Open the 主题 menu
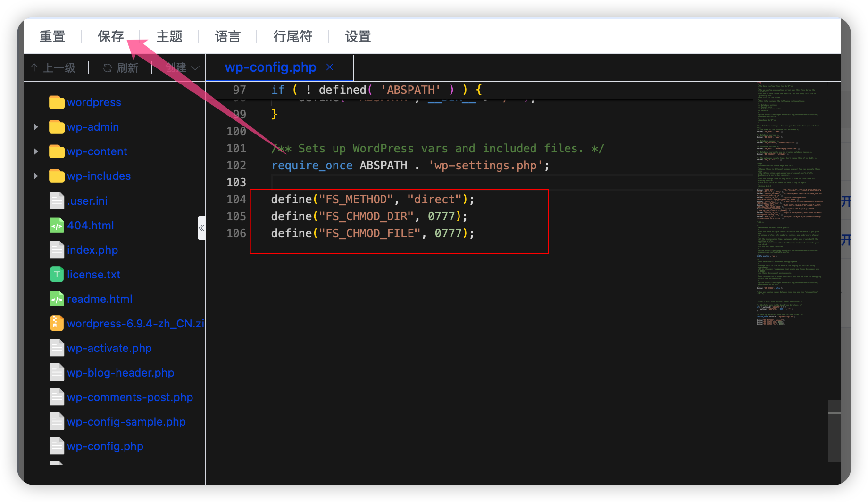Image resolution: width=868 pixels, height=502 pixels. (x=169, y=36)
